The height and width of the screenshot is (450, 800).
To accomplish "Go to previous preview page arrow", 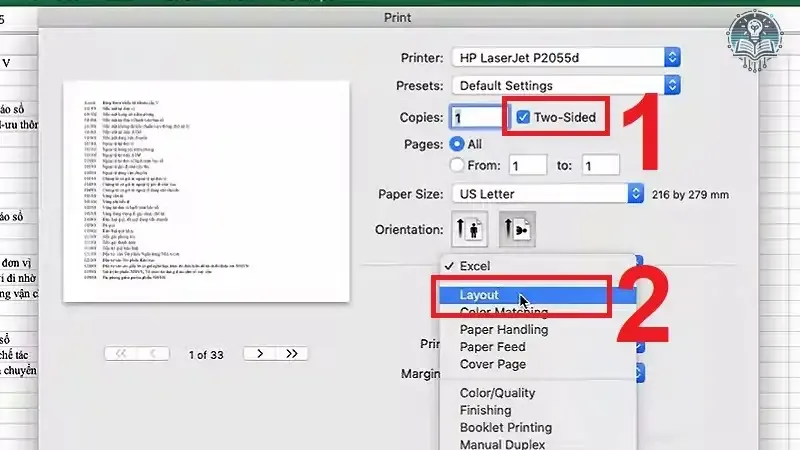I will [153, 354].
